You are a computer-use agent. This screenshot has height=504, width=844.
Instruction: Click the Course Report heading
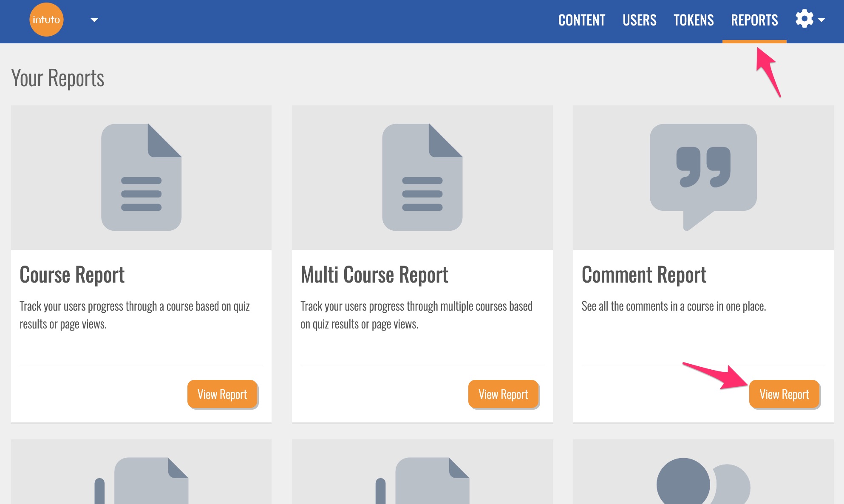(72, 275)
